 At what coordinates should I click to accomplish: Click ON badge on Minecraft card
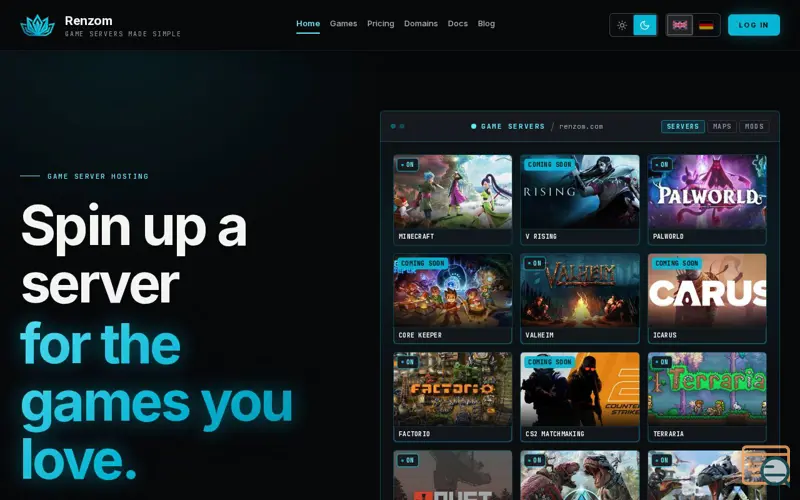click(x=408, y=165)
